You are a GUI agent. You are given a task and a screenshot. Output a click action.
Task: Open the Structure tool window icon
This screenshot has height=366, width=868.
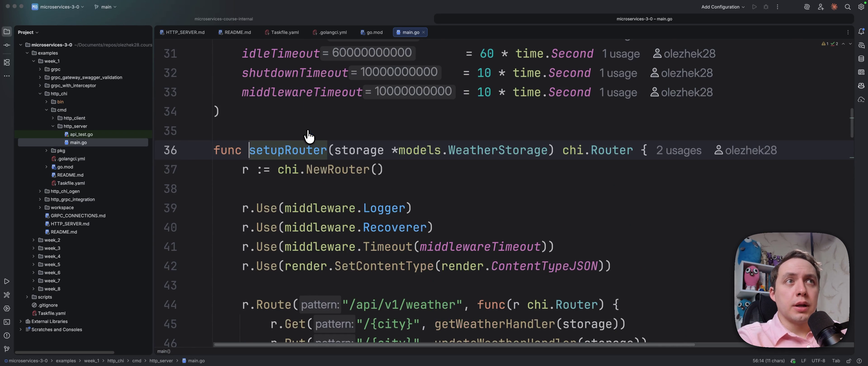coord(7,62)
